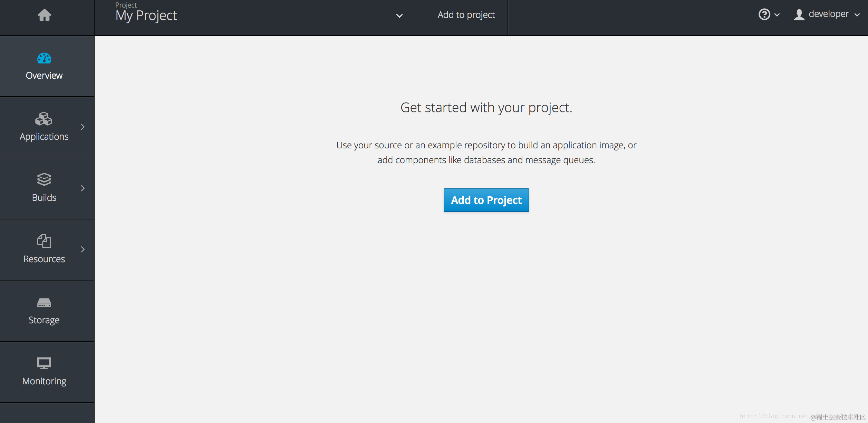
Task: Open the help menu dropdown caret
Action: click(777, 15)
